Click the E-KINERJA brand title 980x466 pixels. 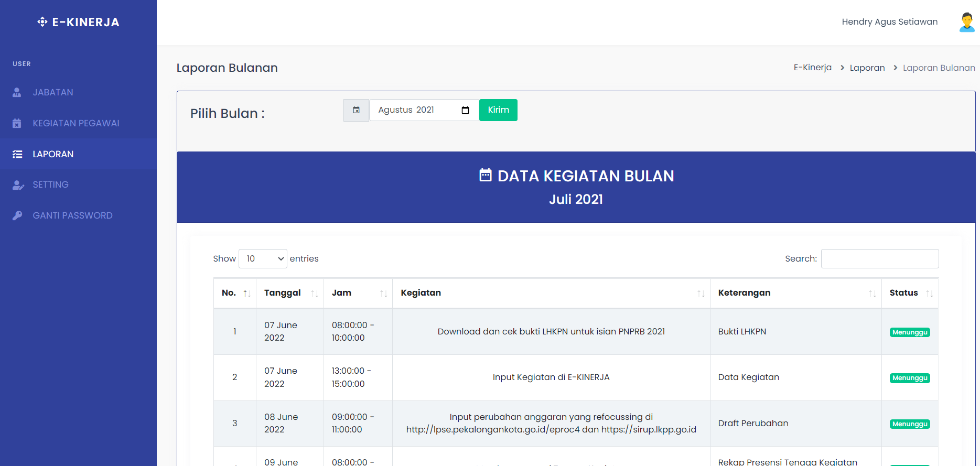click(x=85, y=22)
